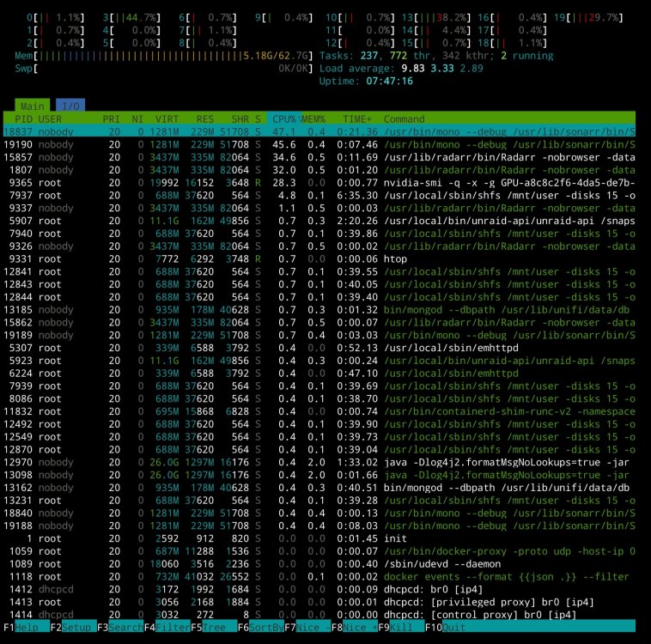The width and height of the screenshot is (651, 644).
Task: Click F1 Help in function bar
Action: (x=27, y=627)
